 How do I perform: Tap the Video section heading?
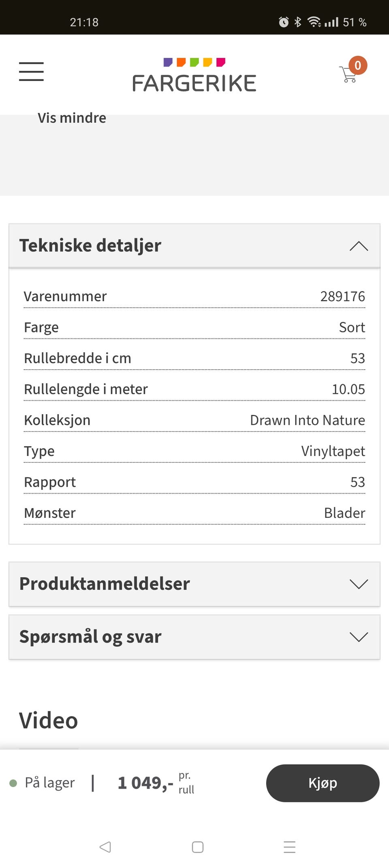pyautogui.click(x=49, y=721)
